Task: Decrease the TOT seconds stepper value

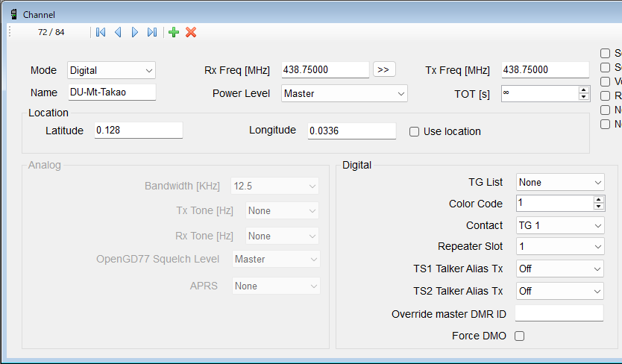Action: pyautogui.click(x=583, y=97)
